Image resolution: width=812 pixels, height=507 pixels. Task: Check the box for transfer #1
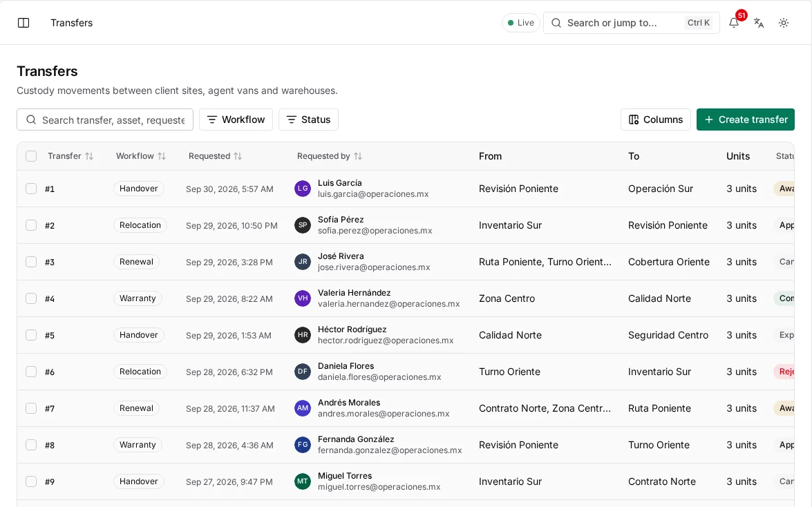31,189
